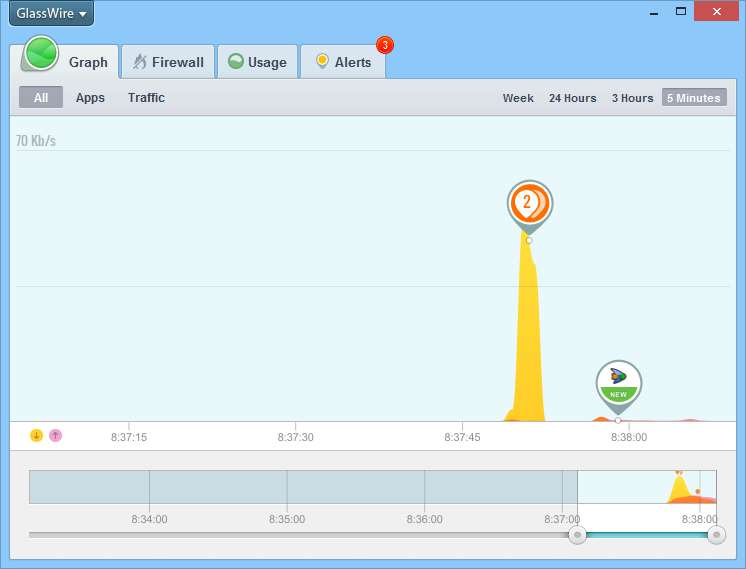The image size is (746, 569).
Task: Select the Traffic view filter
Action: pos(146,98)
